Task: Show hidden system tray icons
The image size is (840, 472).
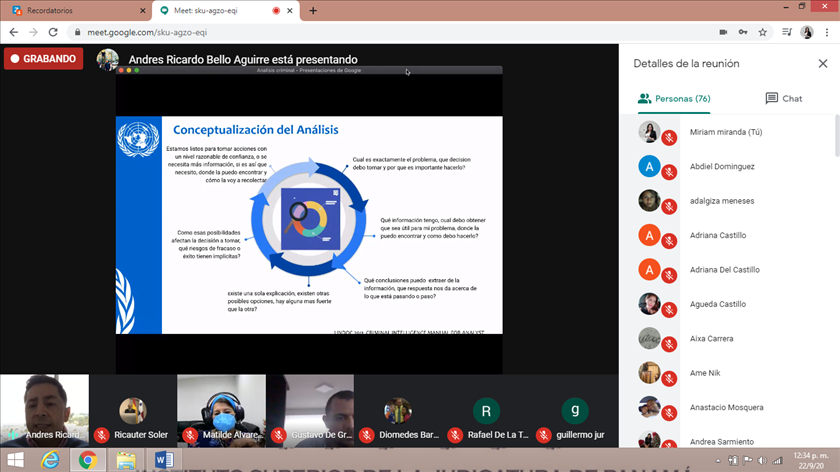Action: [718, 461]
